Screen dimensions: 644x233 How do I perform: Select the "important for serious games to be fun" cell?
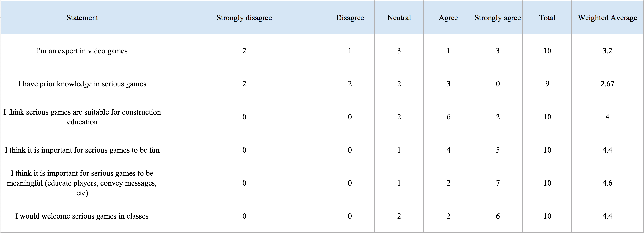(x=82, y=150)
